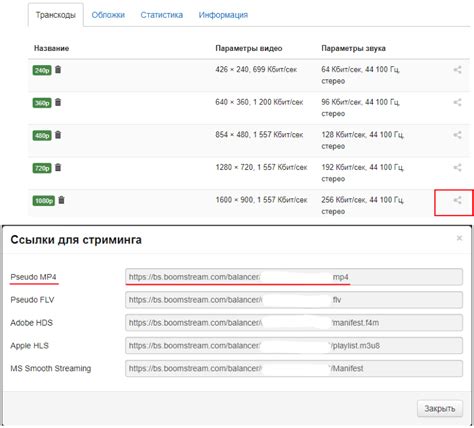Click the 96 Кбит/сек audio cell
474x428 pixels.
(x=361, y=108)
